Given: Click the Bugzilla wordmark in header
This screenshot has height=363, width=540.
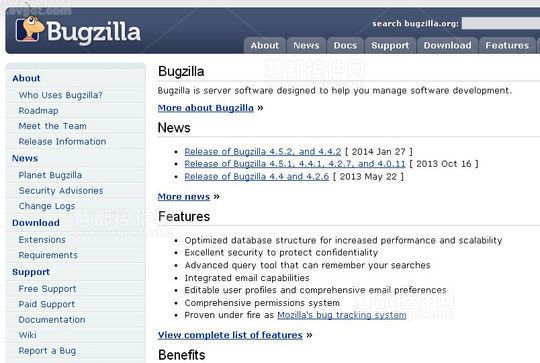Looking at the screenshot, I should point(94,32).
